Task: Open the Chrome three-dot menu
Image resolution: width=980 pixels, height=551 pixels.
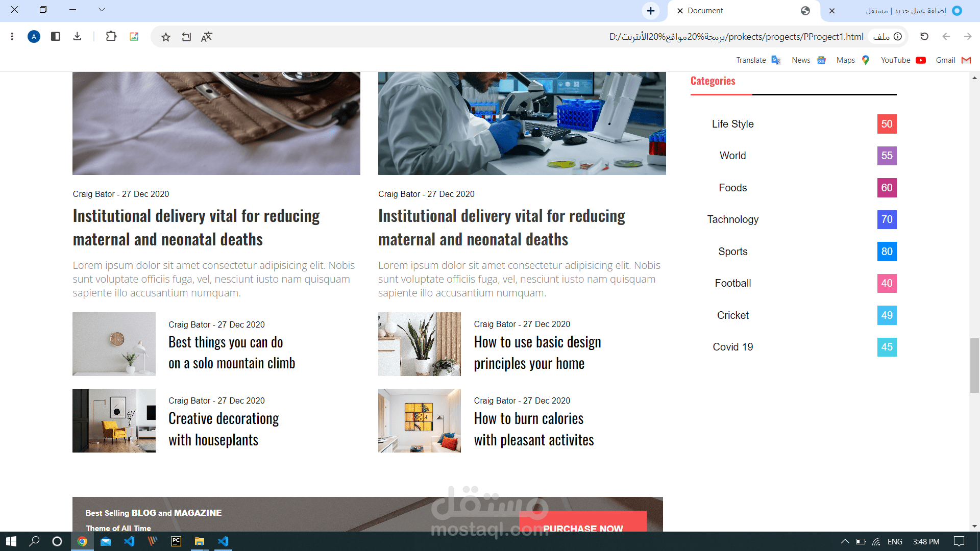Action: 12,37
